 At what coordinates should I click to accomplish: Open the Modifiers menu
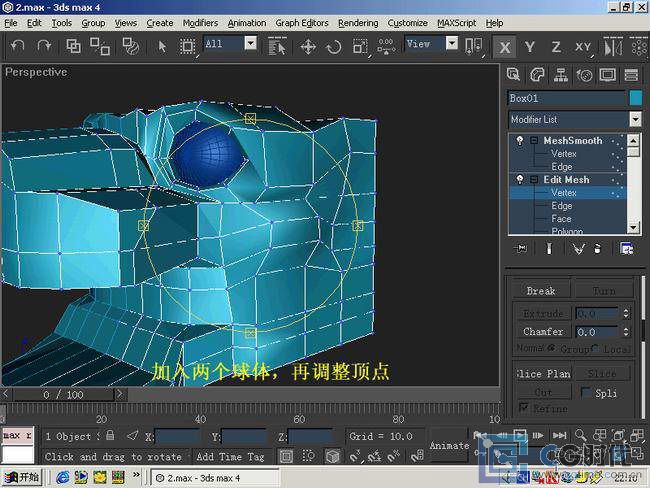pyautogui.click(x=200, y=23)
